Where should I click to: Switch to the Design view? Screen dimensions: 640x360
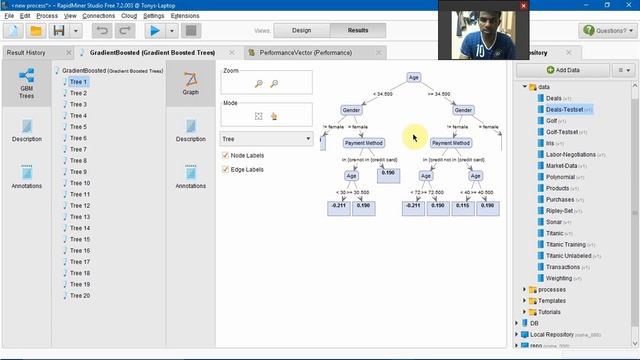pyautogui.click(x=302, y=30)
